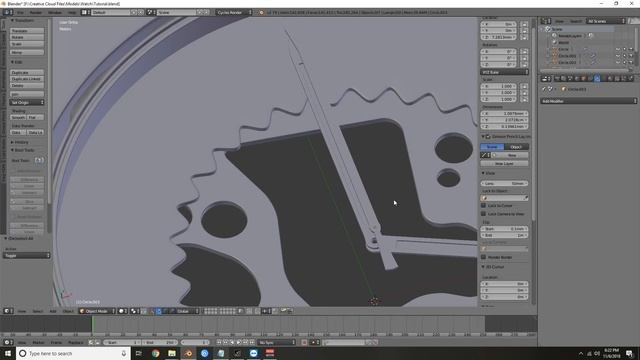This screenshot has height=360, width=640.
Task: Click the Duplicate Linked button
Action: [x=27, y=79]
